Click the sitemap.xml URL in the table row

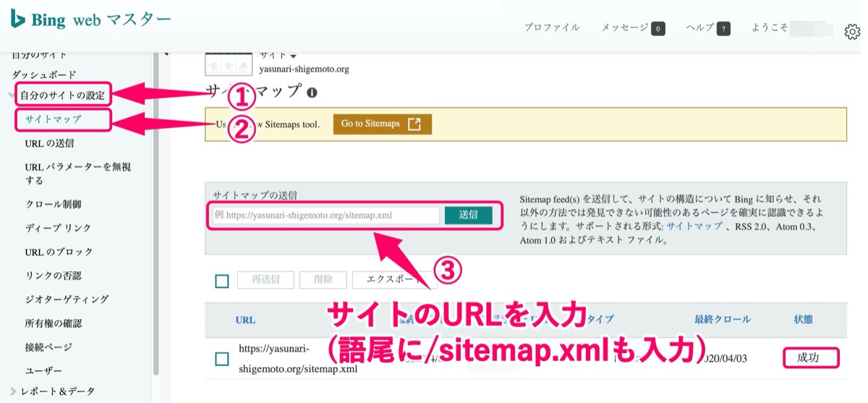point(298,359)
